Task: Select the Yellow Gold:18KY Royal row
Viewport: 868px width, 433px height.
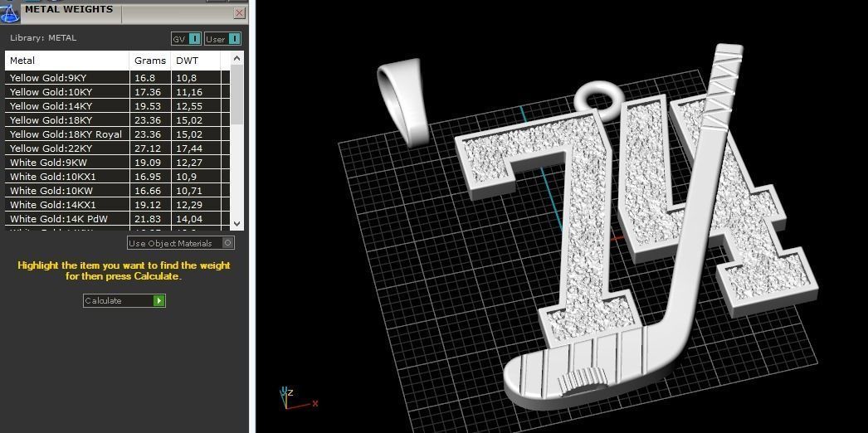Action: [117, 134]
